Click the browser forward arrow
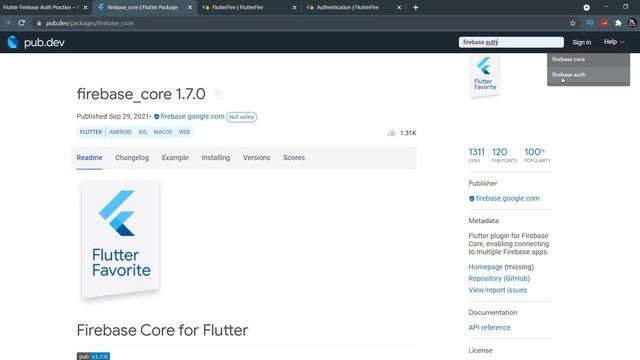640x360 pixels. 7,23
